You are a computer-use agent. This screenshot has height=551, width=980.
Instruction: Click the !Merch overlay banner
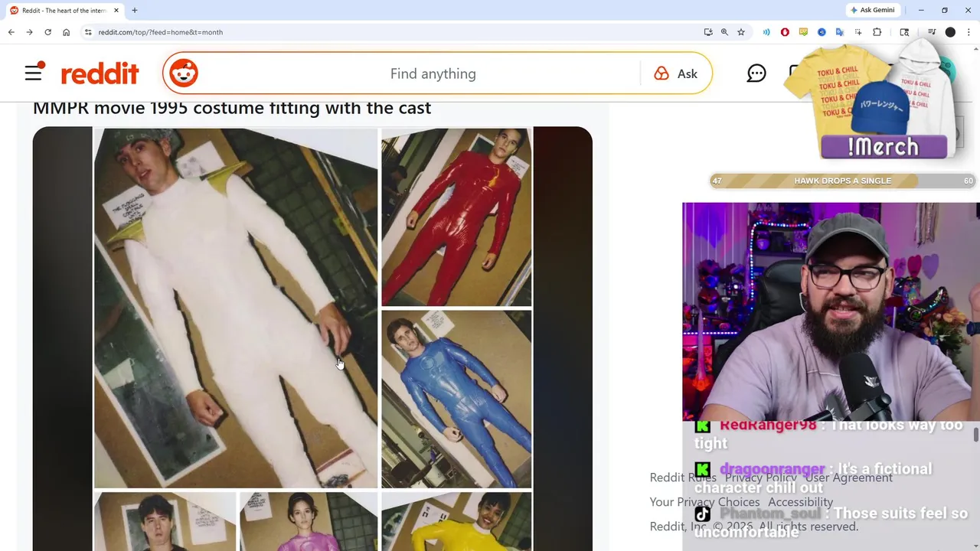(x=883, y=147)
